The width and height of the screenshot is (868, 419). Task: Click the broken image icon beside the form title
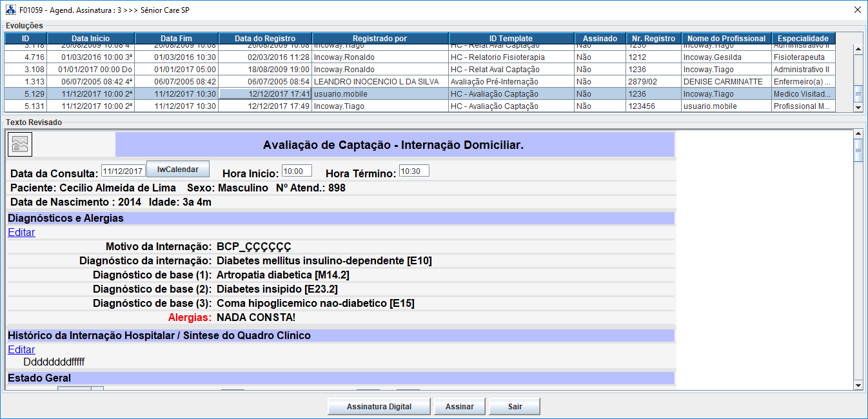pyautogui.click(x=20, y=144)
